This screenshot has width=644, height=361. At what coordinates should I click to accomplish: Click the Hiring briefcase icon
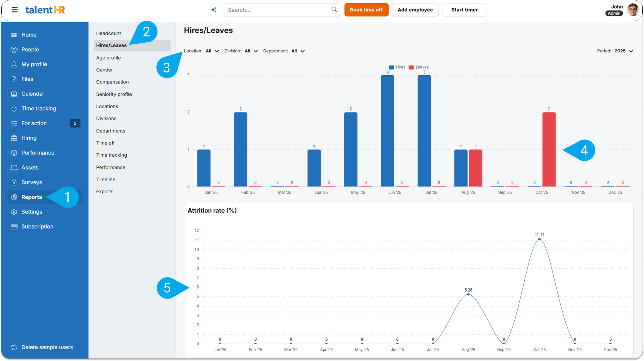(x=14, y=138)
